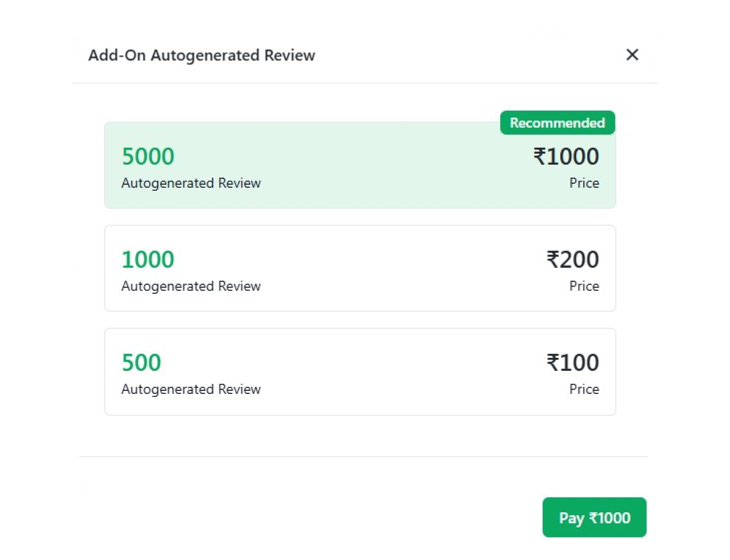
Task: Click Autogenerated Review text below 5000
Action: click(x=191, y=183)
